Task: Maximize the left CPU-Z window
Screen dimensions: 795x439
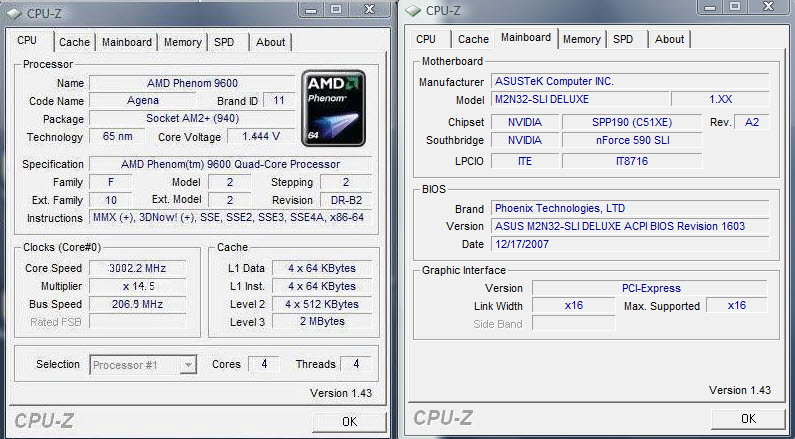Action: [x=336, y=10]
